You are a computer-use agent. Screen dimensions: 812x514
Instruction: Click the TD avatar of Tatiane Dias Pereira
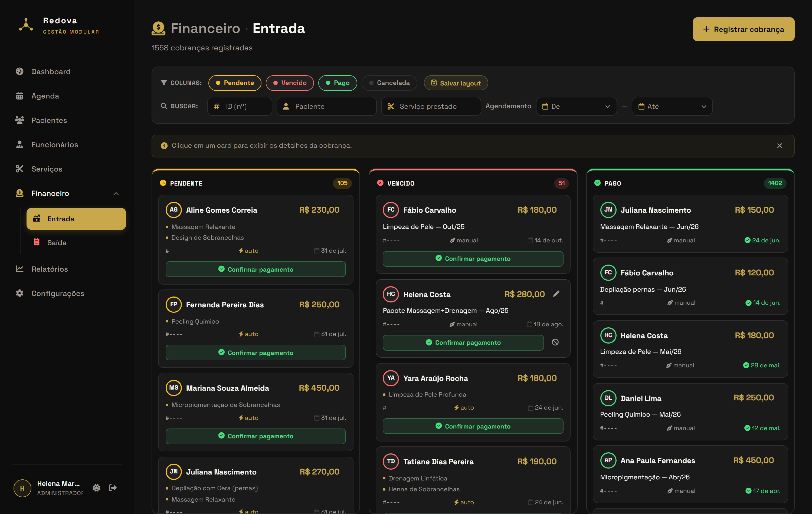pos(391,461)
